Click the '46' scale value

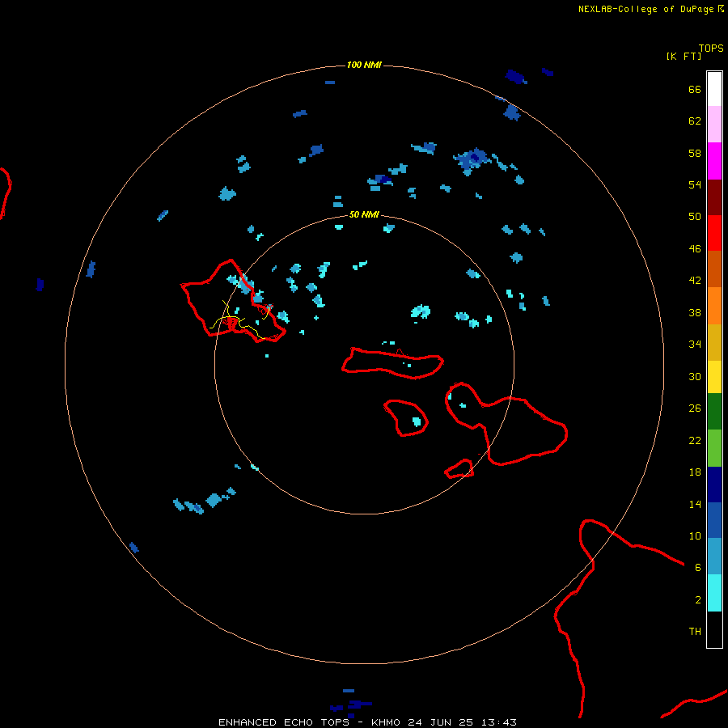click(695, 249)
